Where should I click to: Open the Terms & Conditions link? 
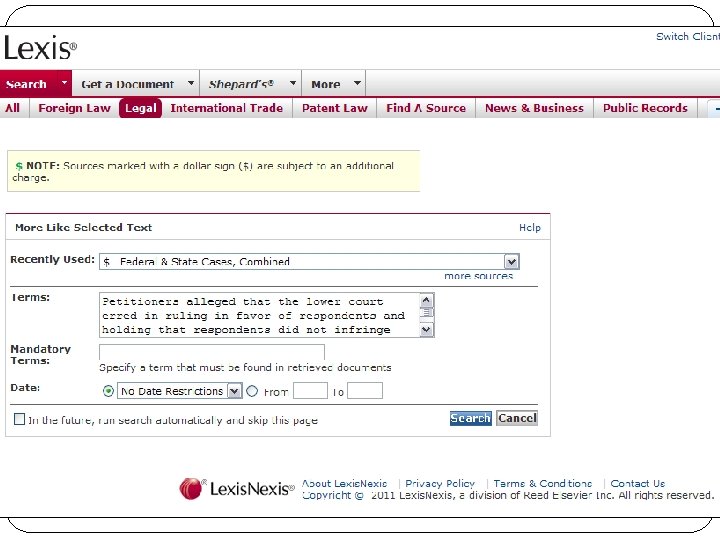[x=543, y=484]
